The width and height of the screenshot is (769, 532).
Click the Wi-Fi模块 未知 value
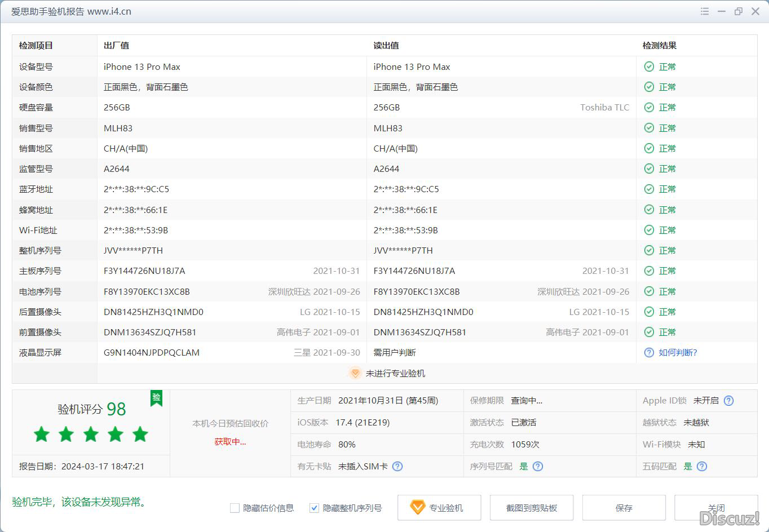point(696,444)
